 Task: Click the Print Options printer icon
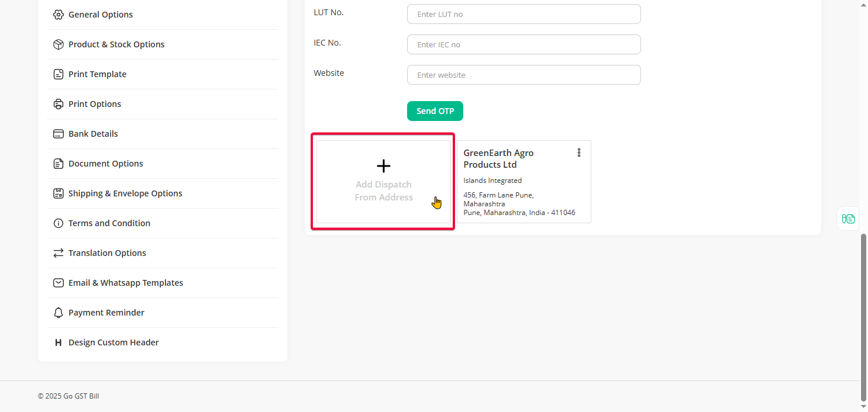coord(58,104)
